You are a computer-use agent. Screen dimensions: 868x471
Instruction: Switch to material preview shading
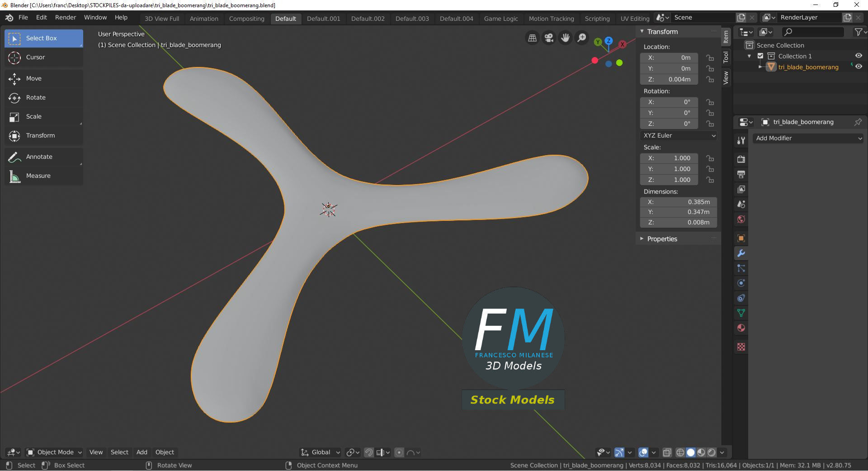pyautogui.click(x=701, y=452)
